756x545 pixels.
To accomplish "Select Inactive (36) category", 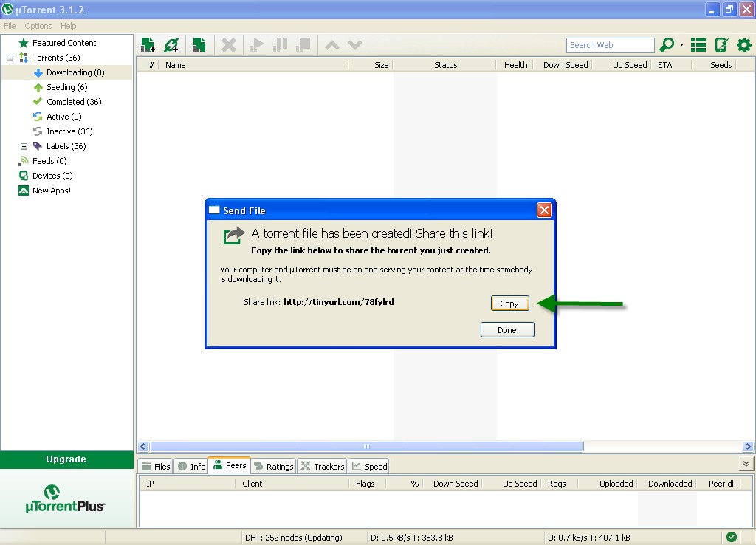I will (69, 131).
